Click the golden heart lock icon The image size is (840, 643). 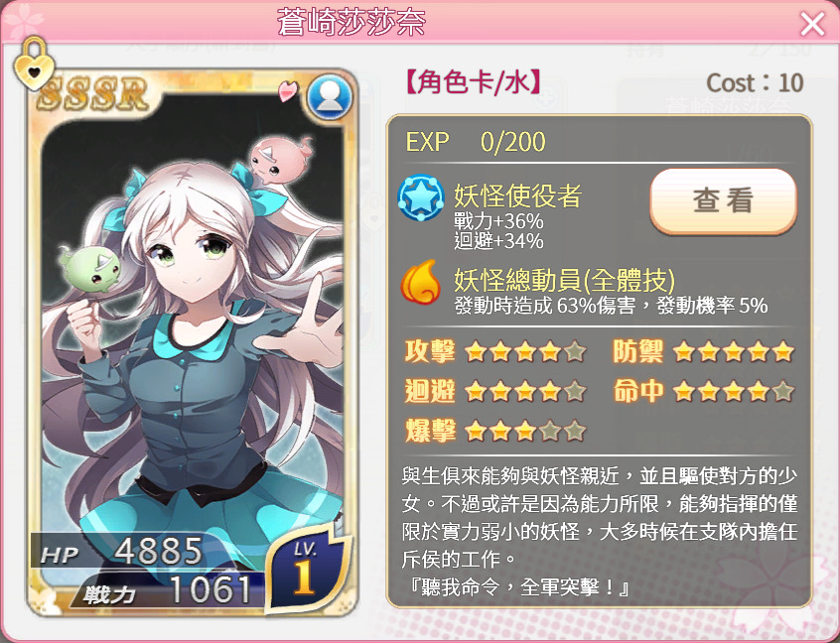[34, 64]
